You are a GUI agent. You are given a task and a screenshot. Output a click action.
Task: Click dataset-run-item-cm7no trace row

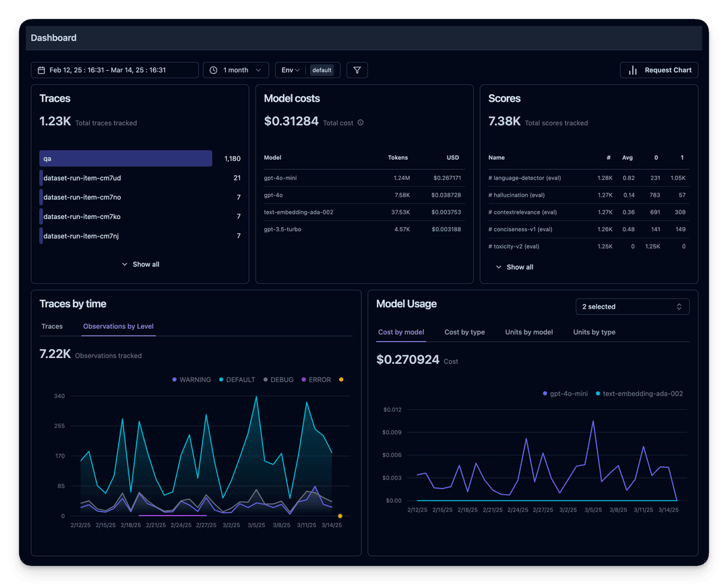coord(140,197)
